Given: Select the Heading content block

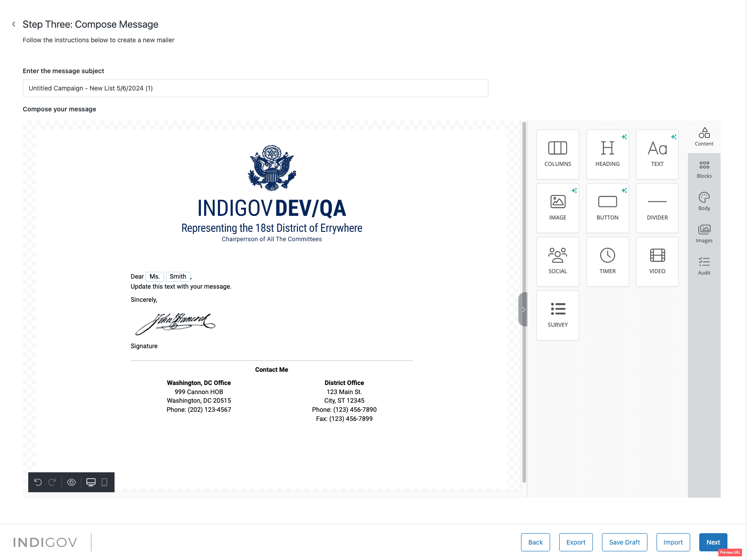Looking at the screenshot, I should click(607, 155).
